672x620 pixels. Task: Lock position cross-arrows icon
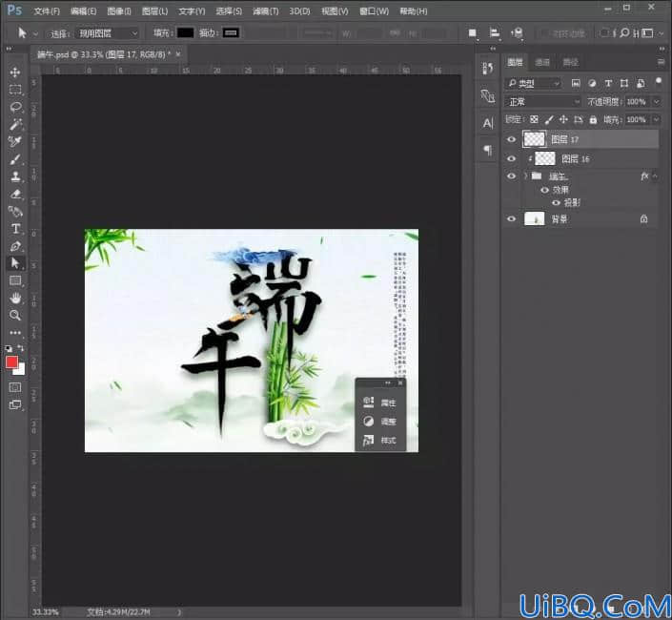[563, 119]
